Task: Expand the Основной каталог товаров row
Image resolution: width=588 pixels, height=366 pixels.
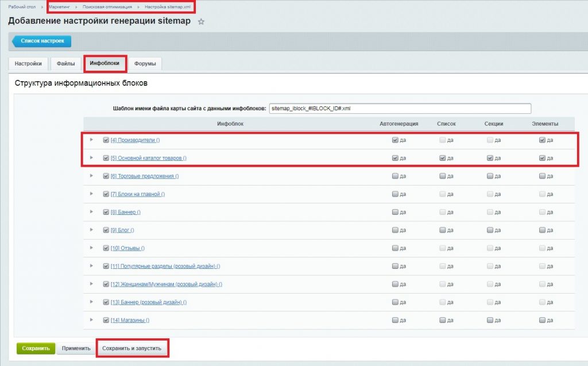Action: [x=91, y=157]
